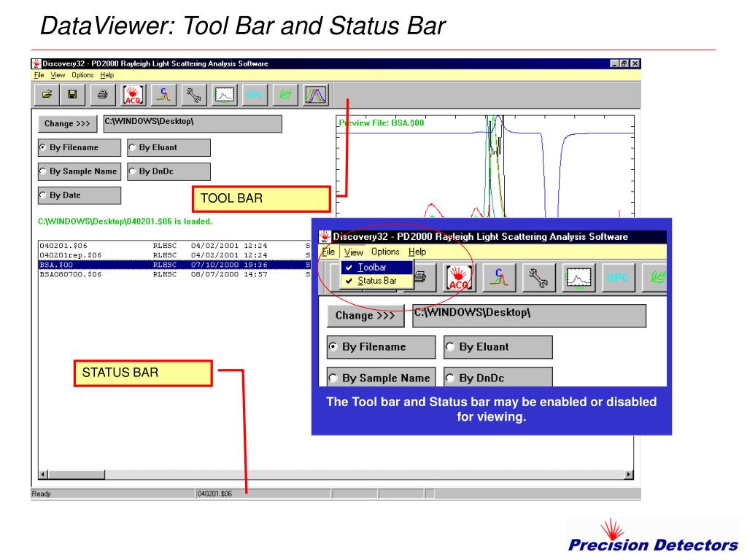
Task: Click the small C peak icon in main toolbar
Action: pyautogui.click(x=164, y=94)
